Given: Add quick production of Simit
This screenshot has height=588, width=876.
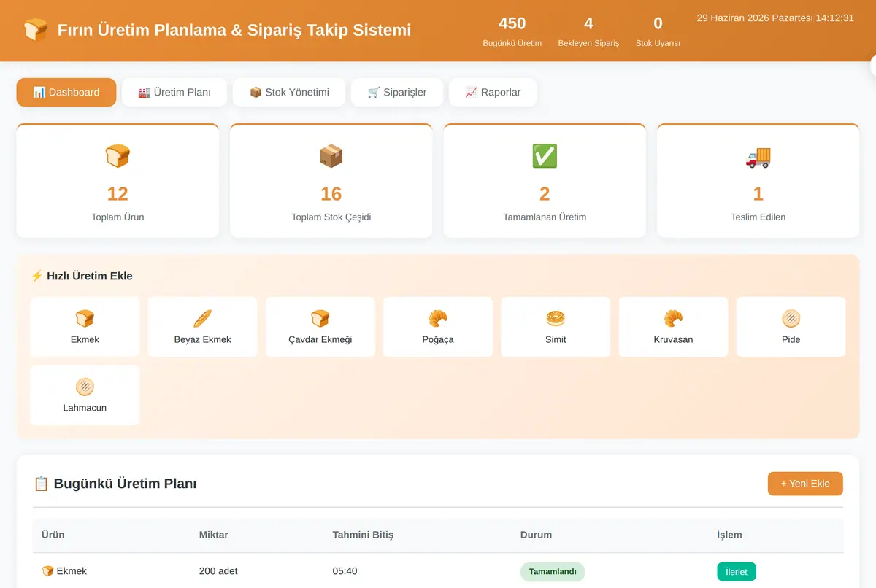Looking at the screenshot, I should 556,327.
